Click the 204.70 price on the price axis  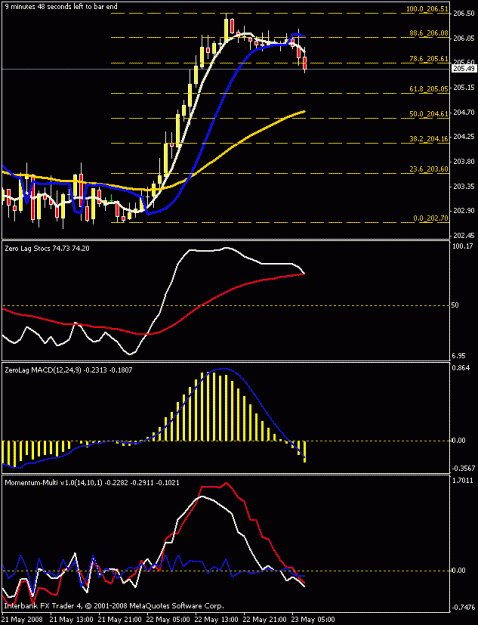pos(464,113)
